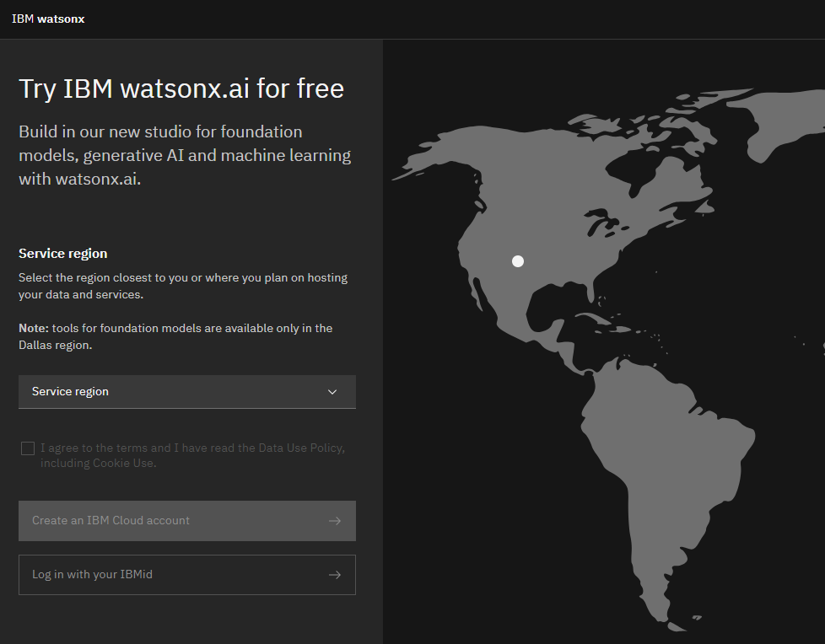Click "I agree to the terms" label text
Screen dimensions: 825x644
tap(192, 455)
